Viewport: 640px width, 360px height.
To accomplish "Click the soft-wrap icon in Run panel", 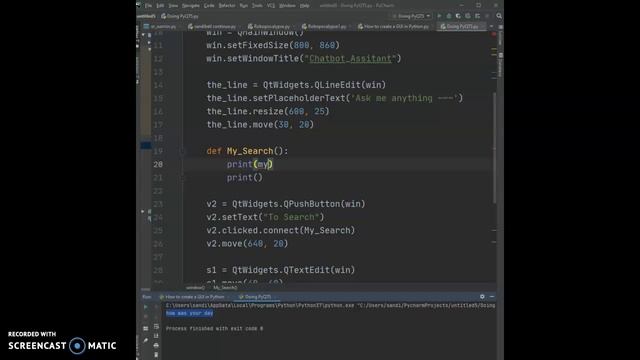I will pyautogui.click(x=156, y=327).
